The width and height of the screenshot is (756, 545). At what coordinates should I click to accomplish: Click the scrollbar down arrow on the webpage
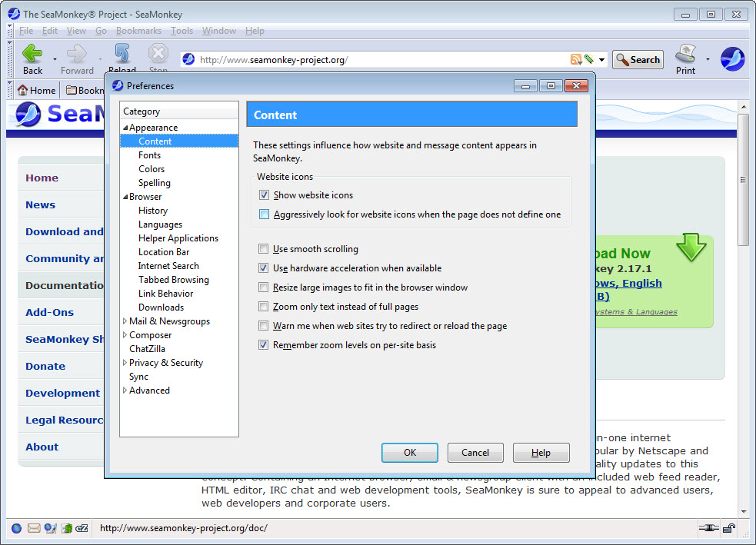point(743,512)
